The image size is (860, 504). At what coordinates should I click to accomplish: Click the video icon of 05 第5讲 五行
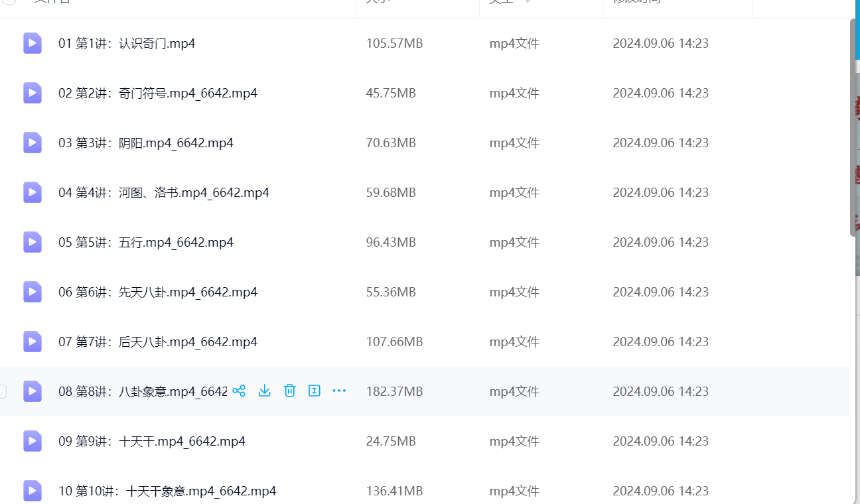click(33, 243)
